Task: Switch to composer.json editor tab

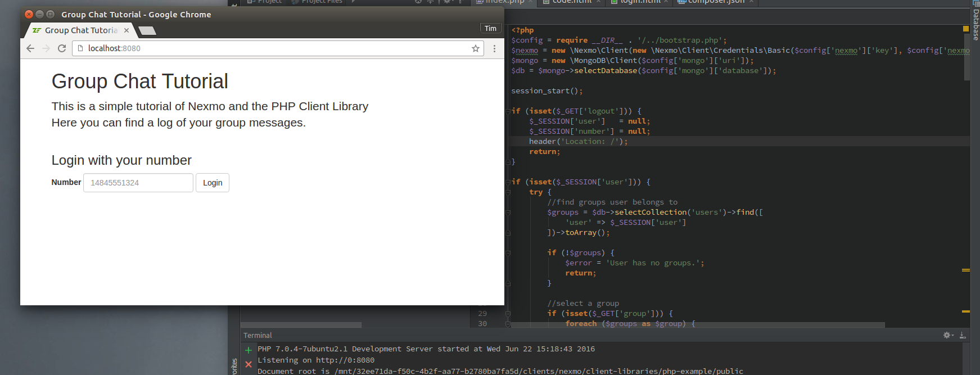Action: tap(716, 2)
